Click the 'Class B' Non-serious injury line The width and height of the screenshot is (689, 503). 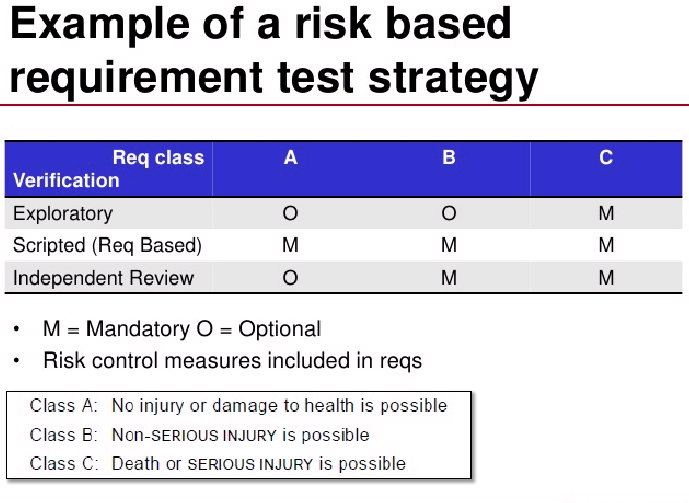[199, 435]
